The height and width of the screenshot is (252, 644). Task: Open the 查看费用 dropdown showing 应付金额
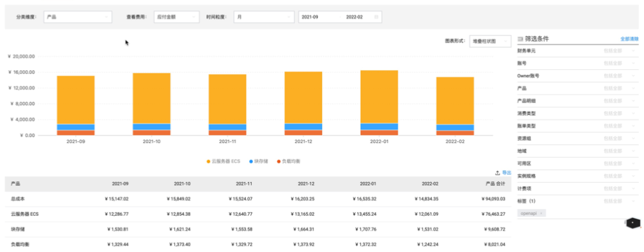click(177, 17)
